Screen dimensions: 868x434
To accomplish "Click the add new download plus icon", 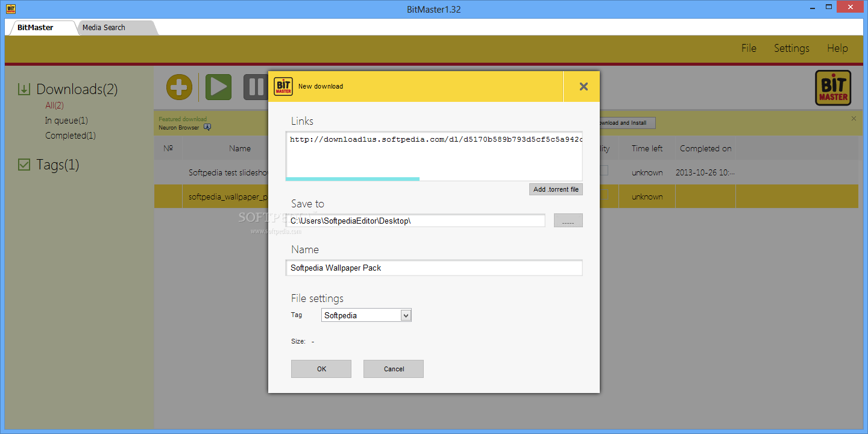I will coord(179,87).
